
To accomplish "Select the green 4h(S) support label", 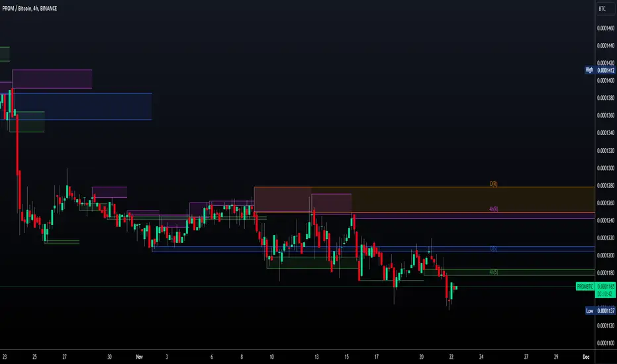I will [493, 272].
